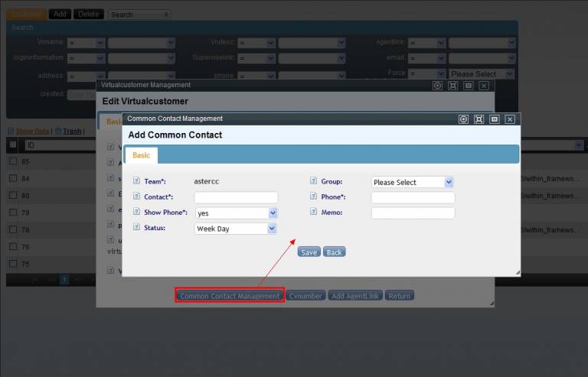
Task: Click the Back button
Action: pos(334,252)
